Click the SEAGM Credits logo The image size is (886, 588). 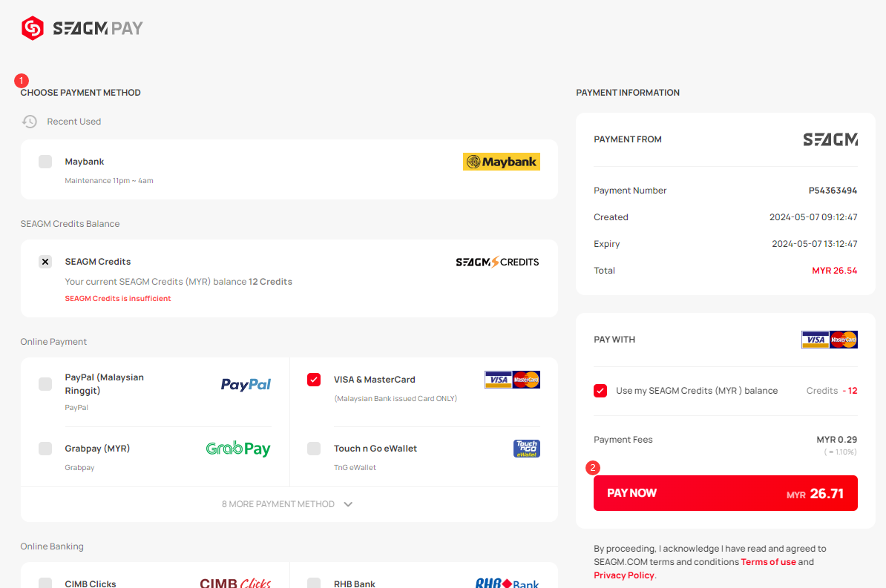pyautogui.click(x=497, y=262)
